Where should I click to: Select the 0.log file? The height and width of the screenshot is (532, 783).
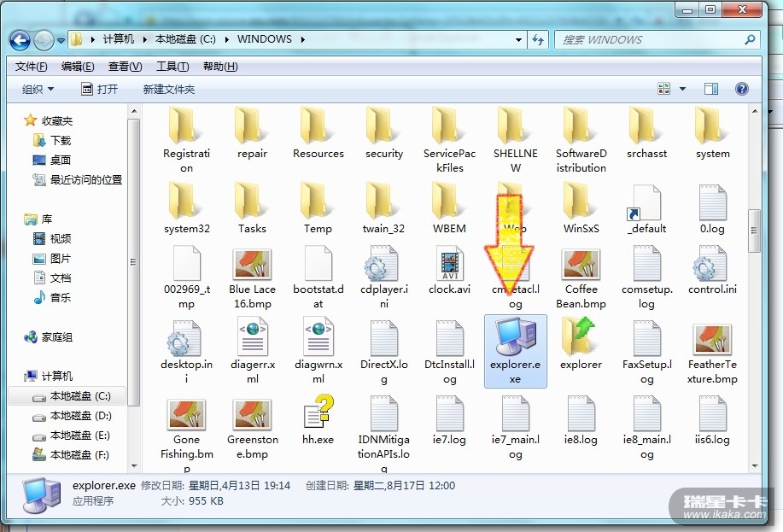tap(712, 209)
